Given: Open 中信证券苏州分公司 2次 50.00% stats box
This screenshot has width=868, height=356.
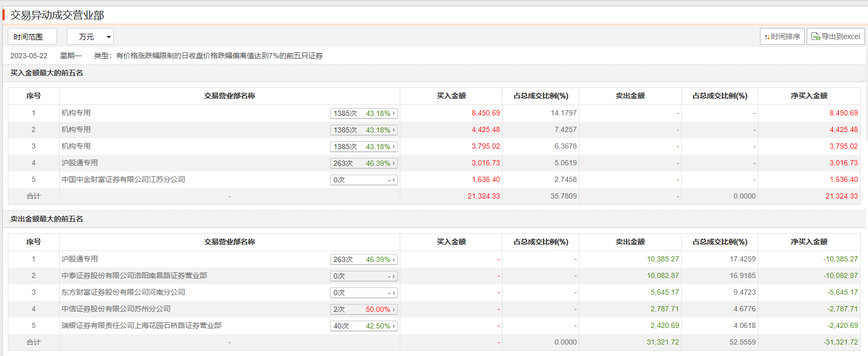Looking at the screenshot, I should [363, 309].
